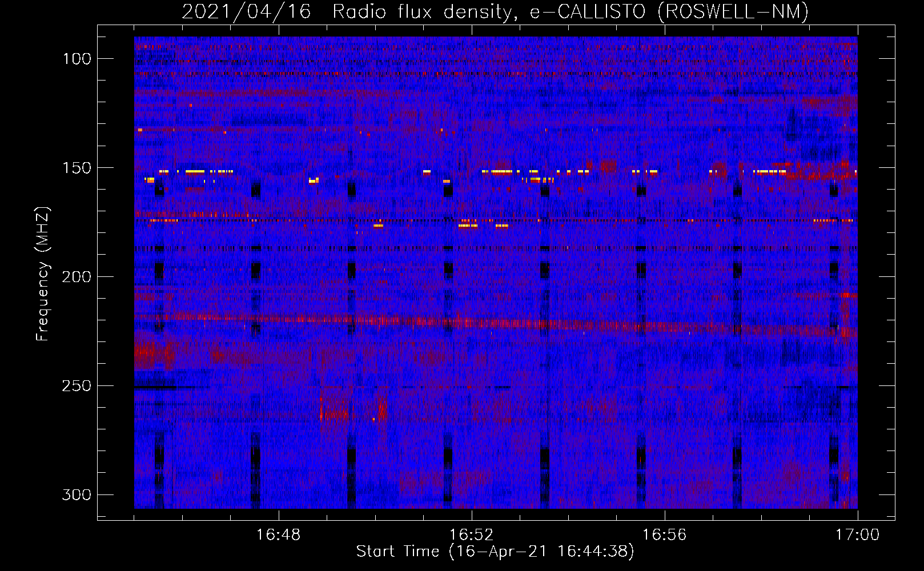Click the 250 MHz frequency tick label
The width and height of the screenshot is (924, 571).
pyautogui.click(x=77, y=386)
